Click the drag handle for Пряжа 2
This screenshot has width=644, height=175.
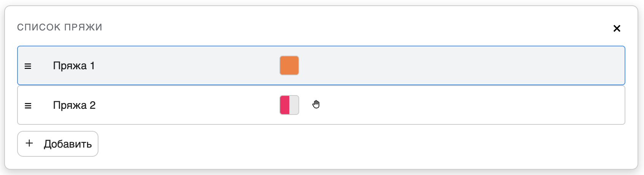[28, 106]
